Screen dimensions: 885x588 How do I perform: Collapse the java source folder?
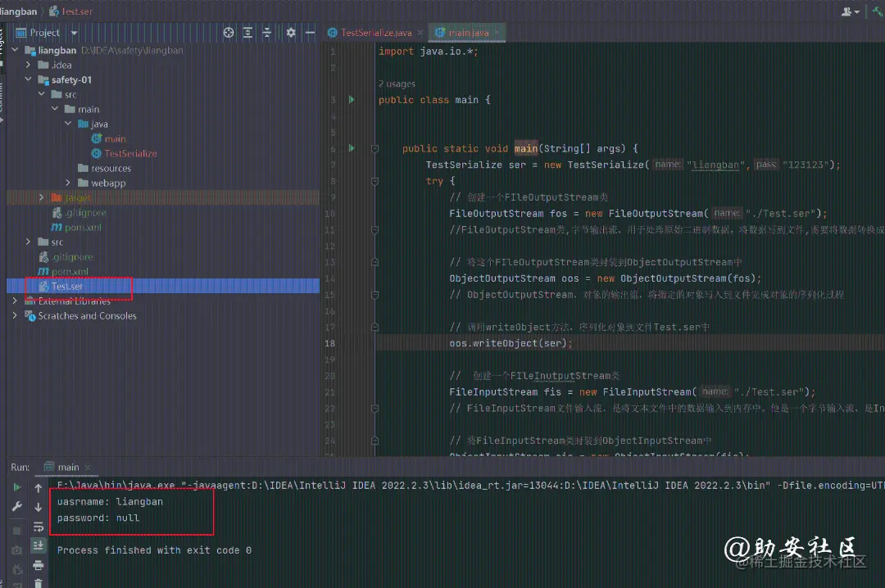[x=68, y=124]
